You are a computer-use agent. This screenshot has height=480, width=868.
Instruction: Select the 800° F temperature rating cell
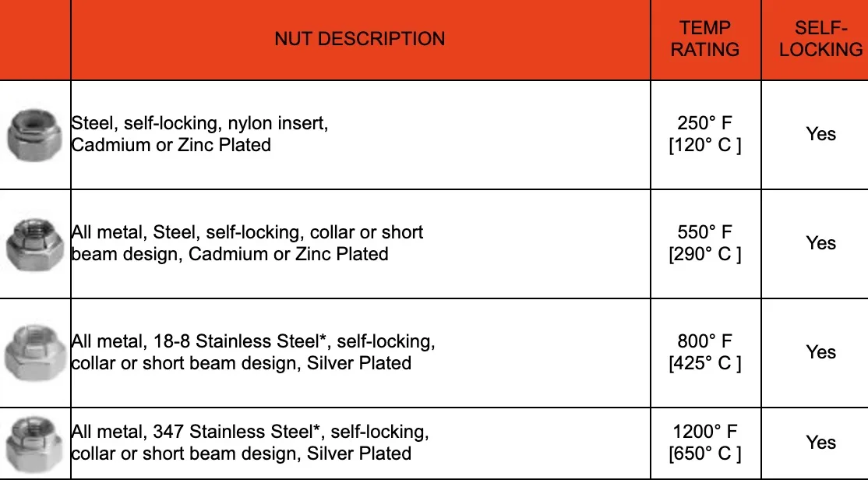click(705, 352)
